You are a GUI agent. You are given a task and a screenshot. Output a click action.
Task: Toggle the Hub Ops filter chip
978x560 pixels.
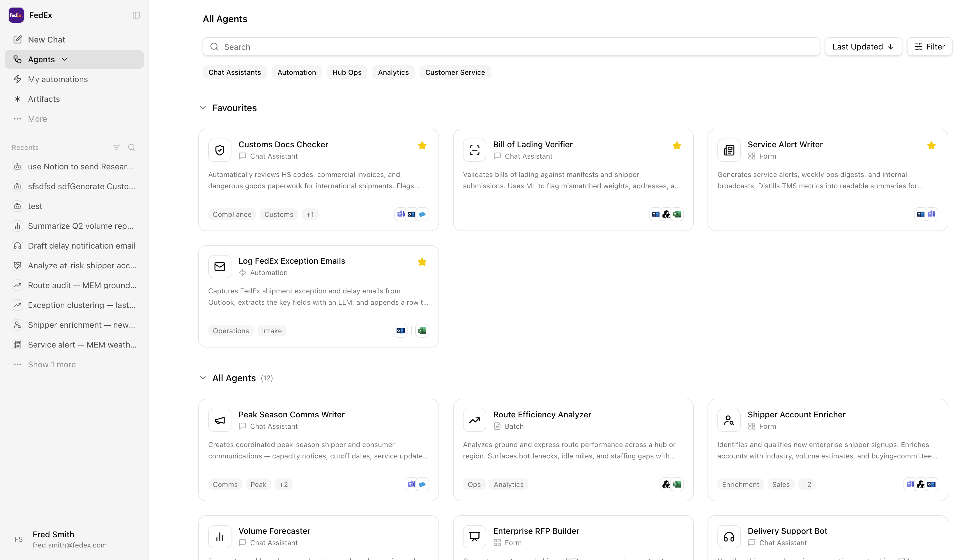tap(347, 72)
